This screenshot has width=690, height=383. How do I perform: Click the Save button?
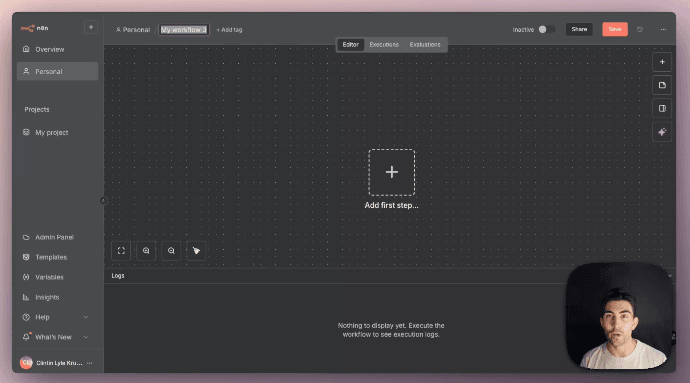coord(615,29)
